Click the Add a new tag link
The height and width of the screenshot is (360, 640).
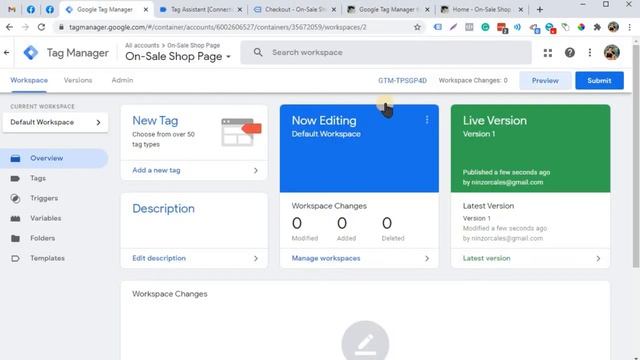point(156,171)
